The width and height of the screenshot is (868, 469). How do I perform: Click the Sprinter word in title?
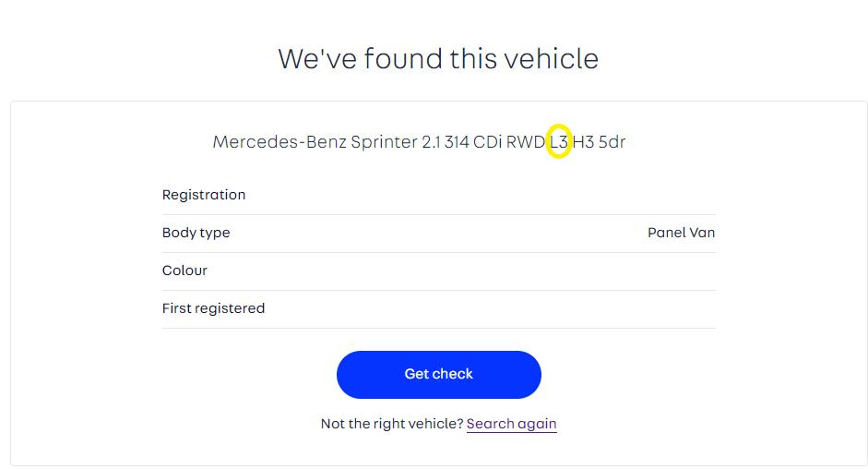point(384,142)
